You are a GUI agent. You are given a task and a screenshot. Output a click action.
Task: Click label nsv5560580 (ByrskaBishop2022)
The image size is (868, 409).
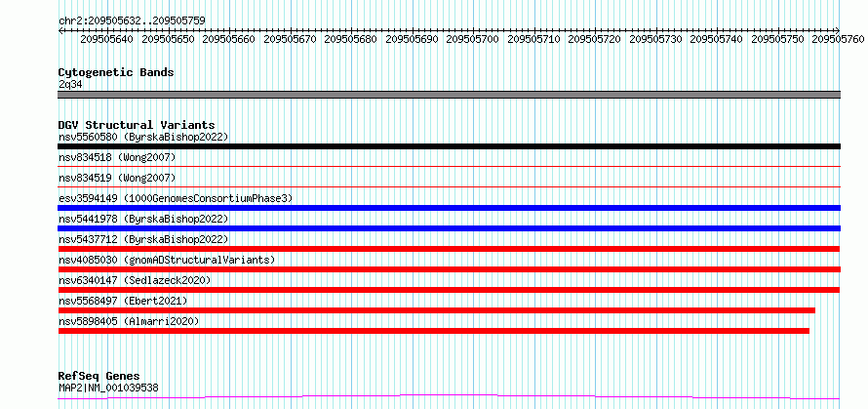(x=143, y=137)
